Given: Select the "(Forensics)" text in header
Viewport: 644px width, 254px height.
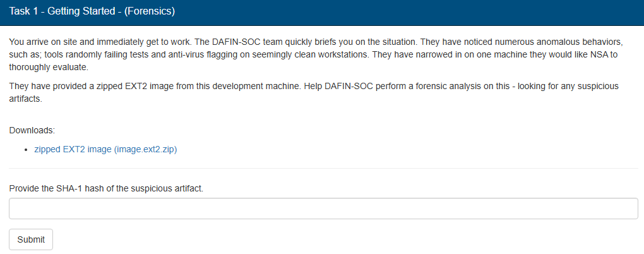Looking at the screenshot, I should (152, 11).
